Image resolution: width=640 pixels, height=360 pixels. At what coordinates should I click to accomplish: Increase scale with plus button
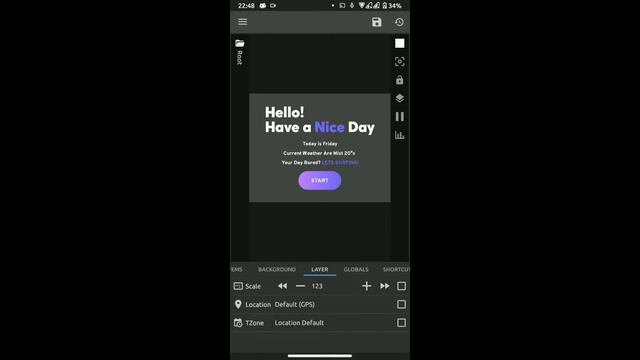(x=367, y=286)
